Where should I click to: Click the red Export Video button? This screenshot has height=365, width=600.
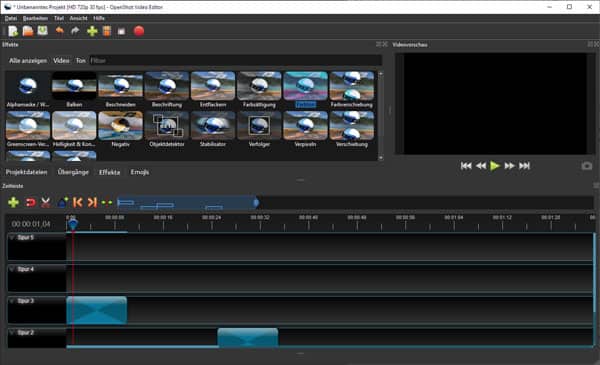[139, 31]
